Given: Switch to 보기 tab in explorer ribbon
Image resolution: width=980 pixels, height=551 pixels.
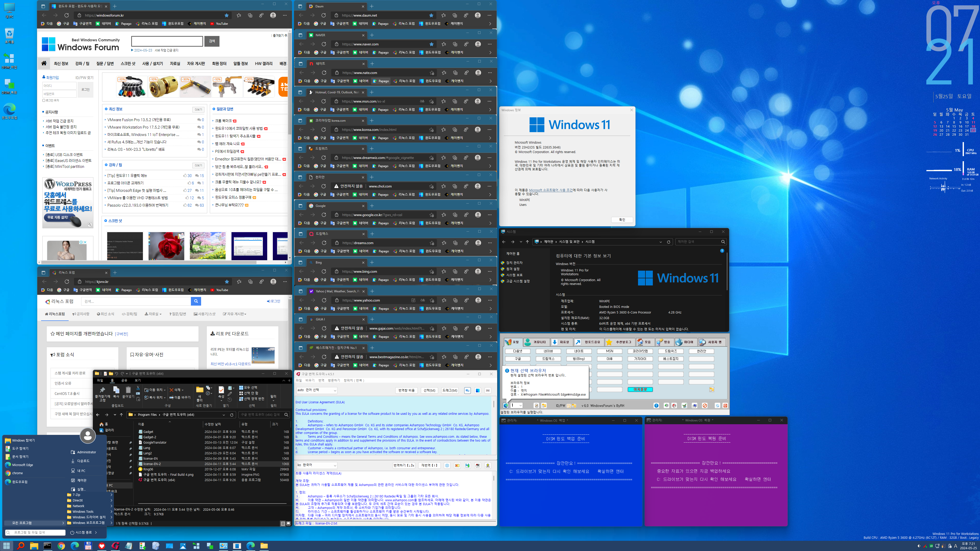Looking at the screenshot, I should tap(138, 380).
